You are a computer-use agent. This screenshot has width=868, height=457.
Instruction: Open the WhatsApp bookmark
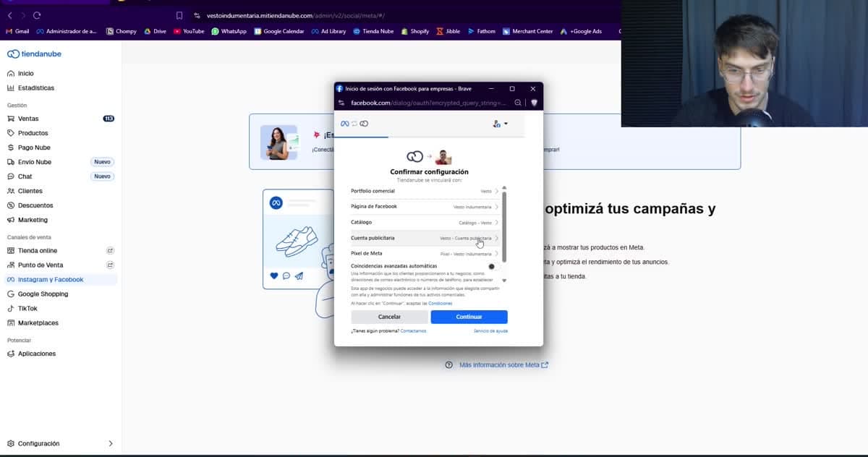[229, 31]
